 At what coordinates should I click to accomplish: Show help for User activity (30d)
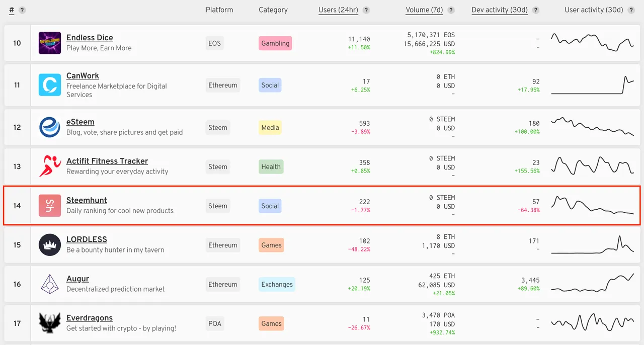point(631,10)
